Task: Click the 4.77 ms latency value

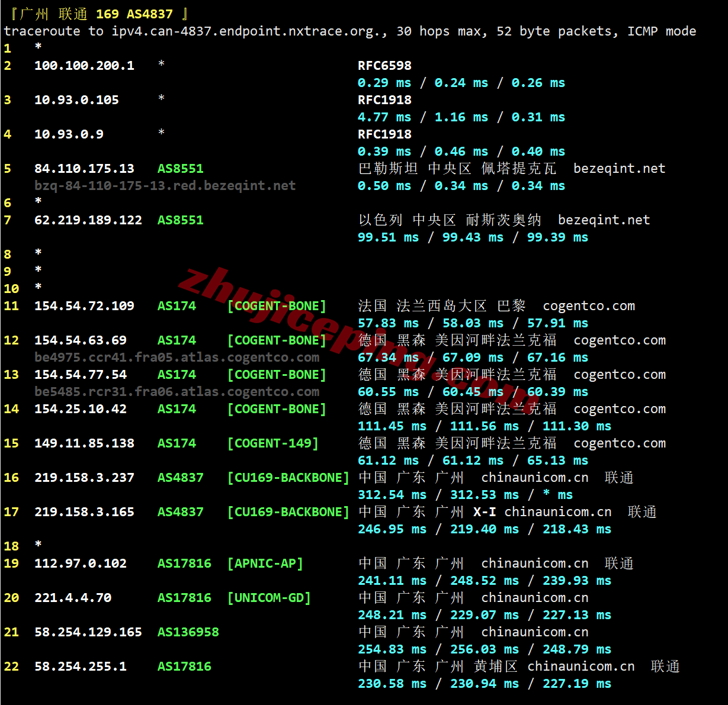Action: tap(384, 117)
